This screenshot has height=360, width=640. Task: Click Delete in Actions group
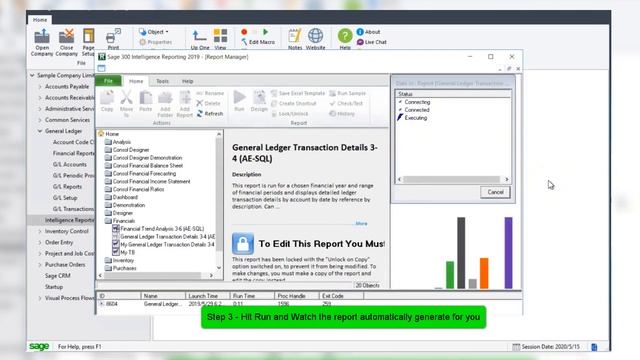[x=209, y=104]
